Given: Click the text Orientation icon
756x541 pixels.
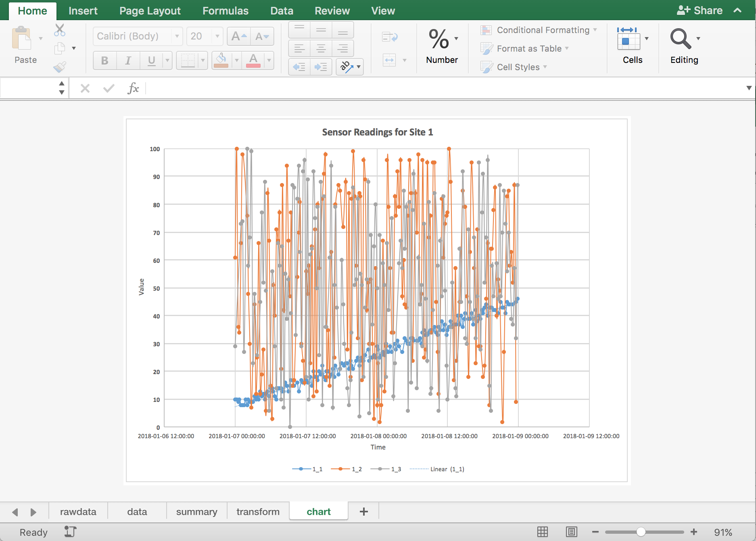Looking at the screenshot, I should click(x=346, y=67).
